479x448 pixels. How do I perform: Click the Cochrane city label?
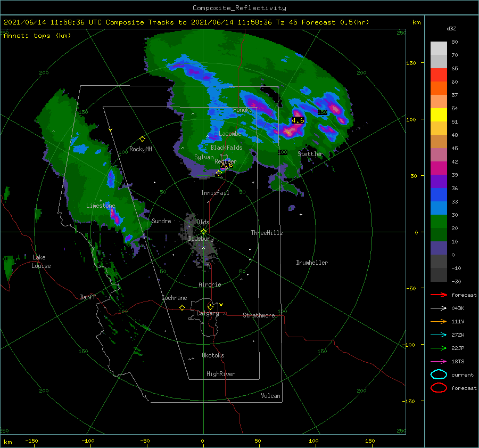174,298
